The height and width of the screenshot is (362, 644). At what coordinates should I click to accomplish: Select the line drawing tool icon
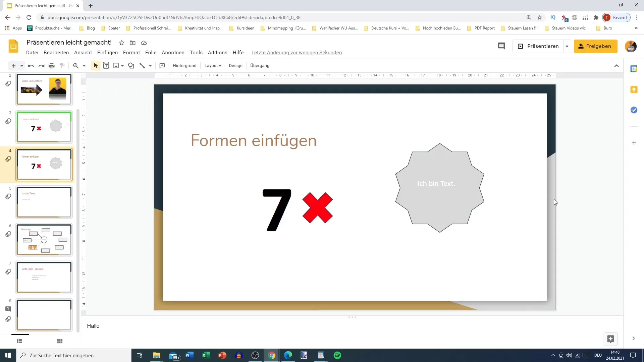coord(142,65)
